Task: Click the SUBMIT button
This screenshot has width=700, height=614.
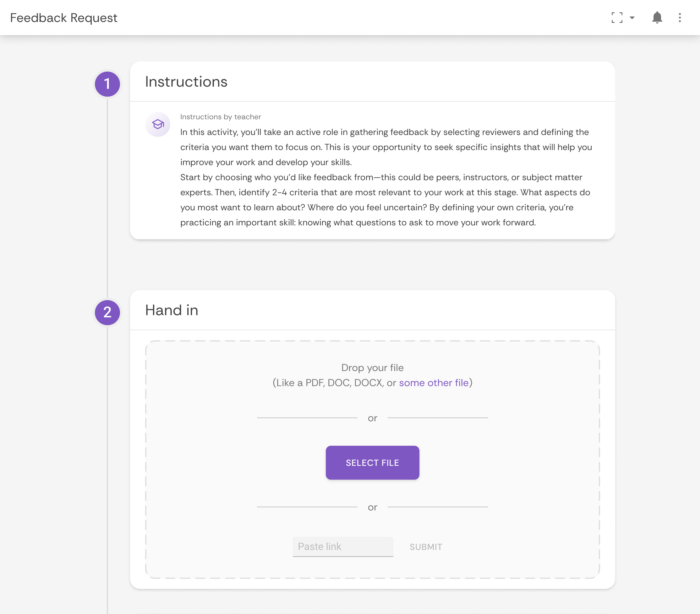Action: tap(426, 547)
